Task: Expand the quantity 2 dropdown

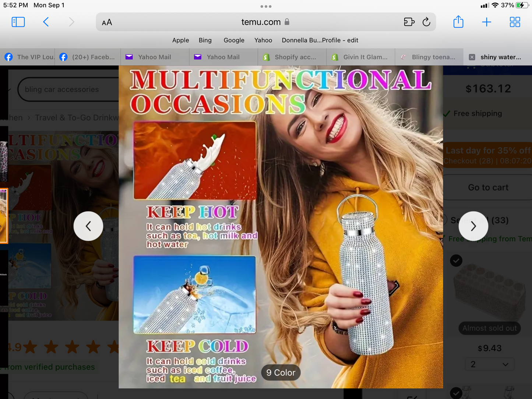Action: tap(489, 364)
